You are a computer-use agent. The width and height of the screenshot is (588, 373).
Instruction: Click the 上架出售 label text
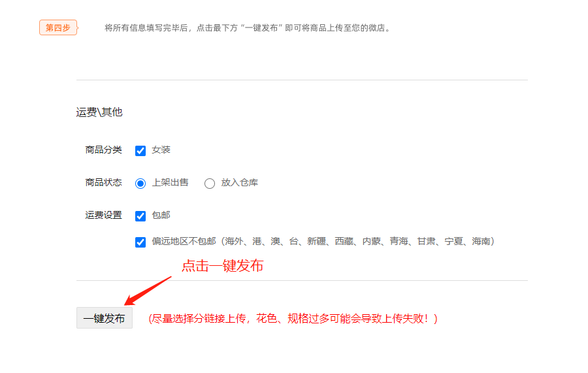tap(170, 182)
